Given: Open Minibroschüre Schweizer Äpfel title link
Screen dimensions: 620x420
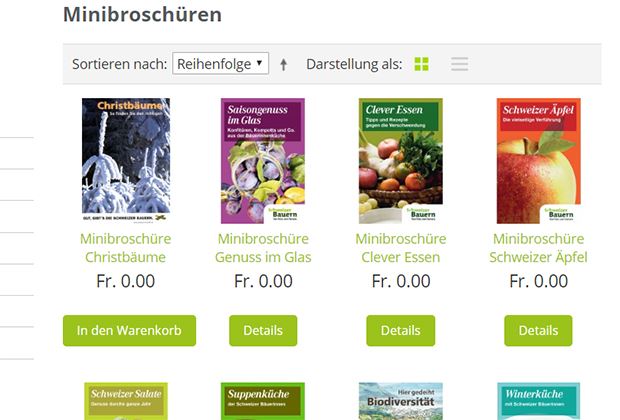Looking at the screenshot, I should pos(538,248).
